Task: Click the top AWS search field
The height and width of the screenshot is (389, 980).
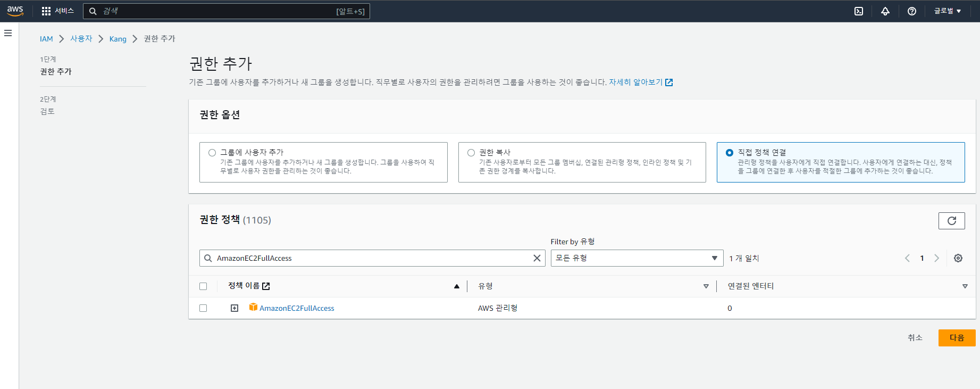Action: point(226,11)
